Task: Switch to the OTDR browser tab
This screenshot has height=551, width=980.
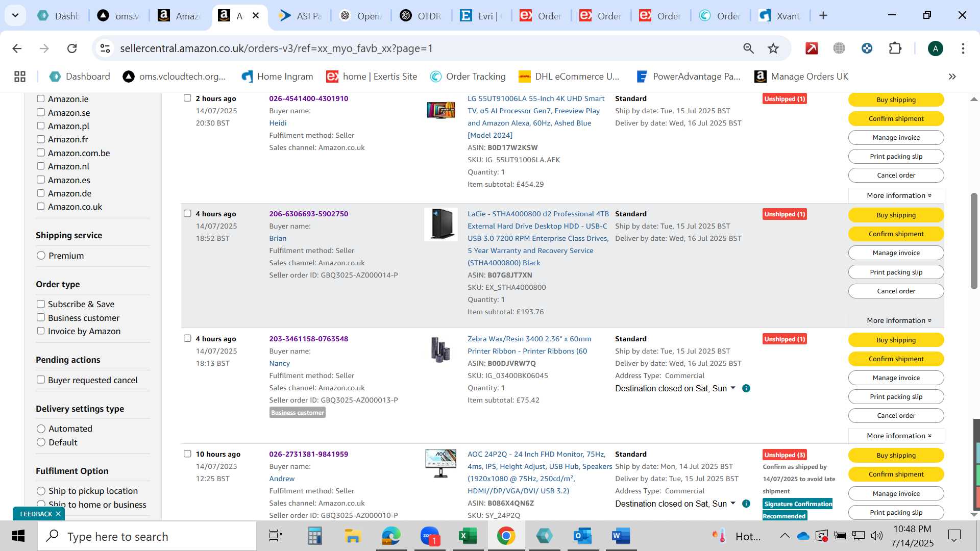Action: click(x=421, y=16)
